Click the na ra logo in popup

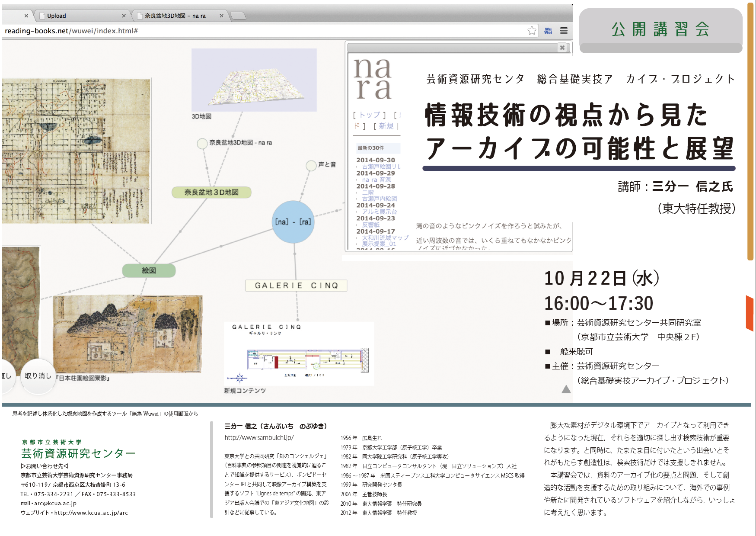(x=373, y=79)
